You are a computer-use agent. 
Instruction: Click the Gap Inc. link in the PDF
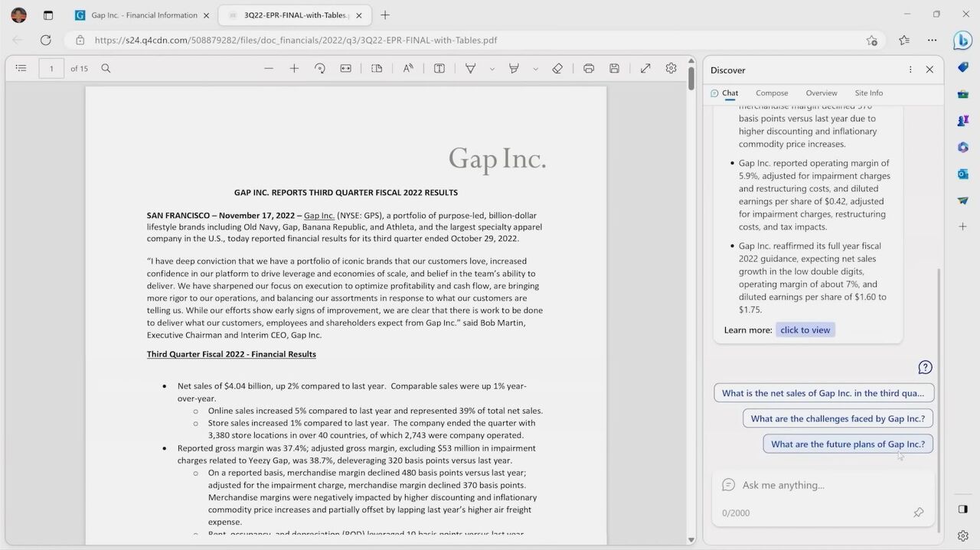[319, 216]
